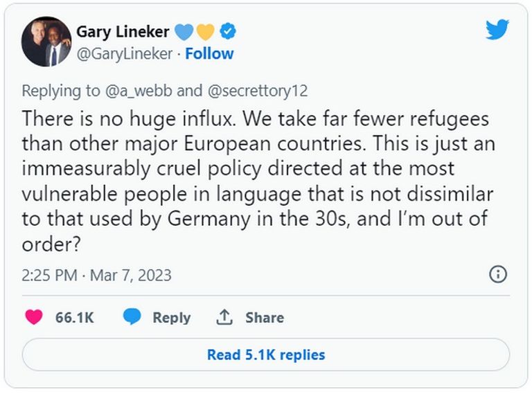Click the 2:25 PM · Mar 7, 2023 timestamp
The image size is (532, 394).
point(96,275)
